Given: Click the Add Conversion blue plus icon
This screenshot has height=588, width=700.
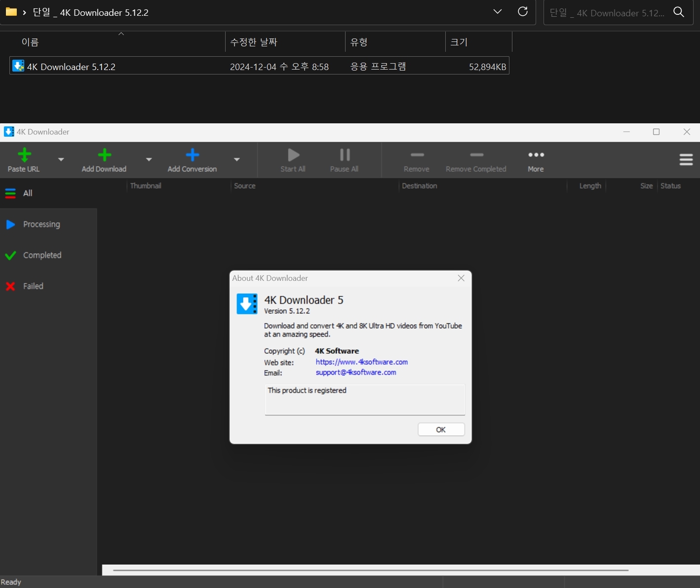Looking at the screenshot, I should click(x=193, y=155).
